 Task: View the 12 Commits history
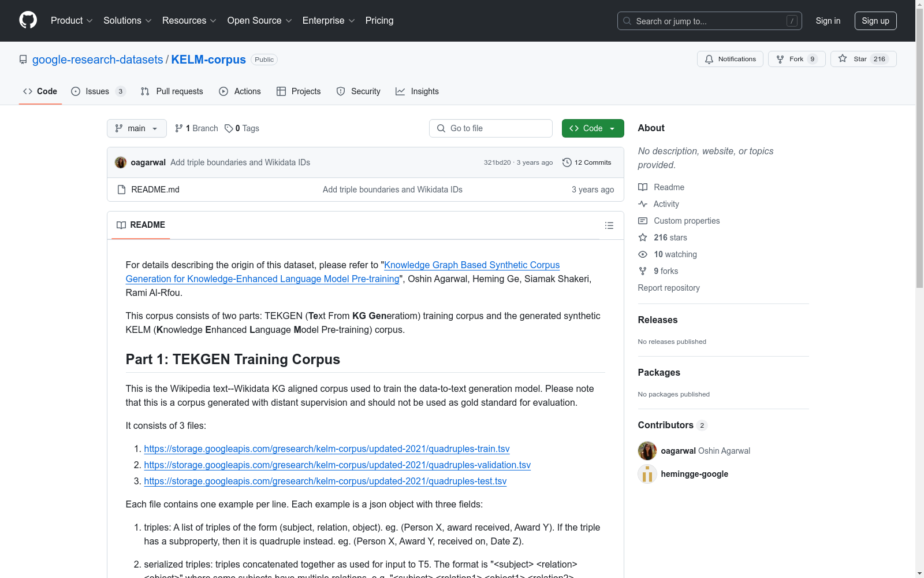tap(587, 162)
